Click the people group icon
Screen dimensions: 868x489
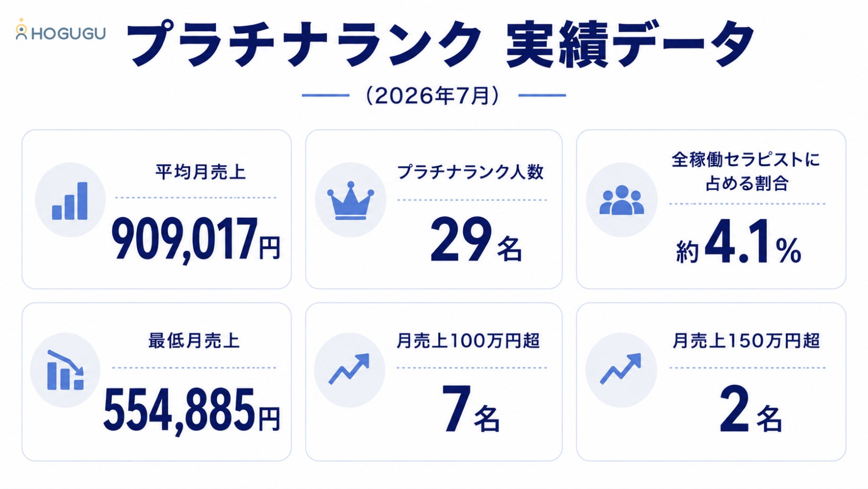click(x=621, y=200)
